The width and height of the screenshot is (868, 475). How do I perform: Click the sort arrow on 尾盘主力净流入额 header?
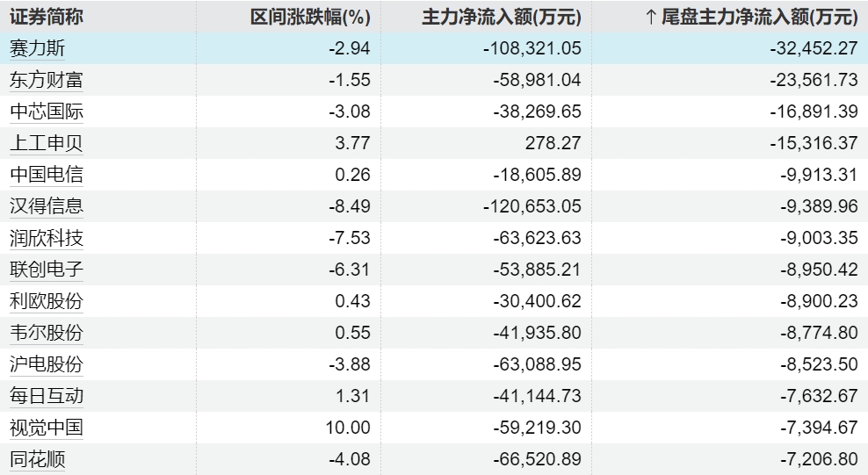click(x=651, y=17)
